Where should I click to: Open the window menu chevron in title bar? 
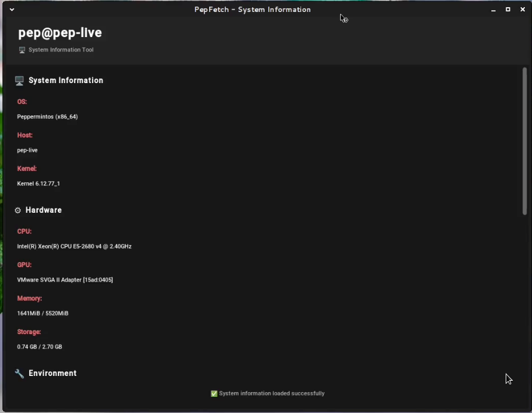coord(11,10)
